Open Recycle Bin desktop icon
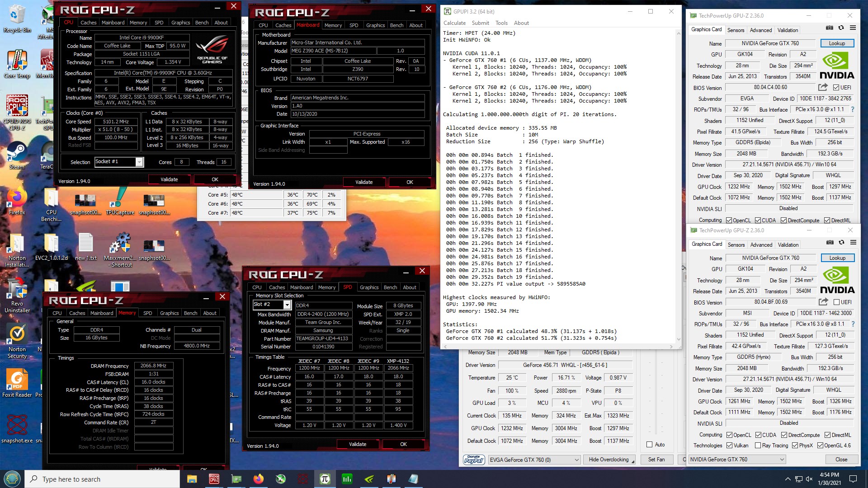868x488 pixels. click(17, 19)
